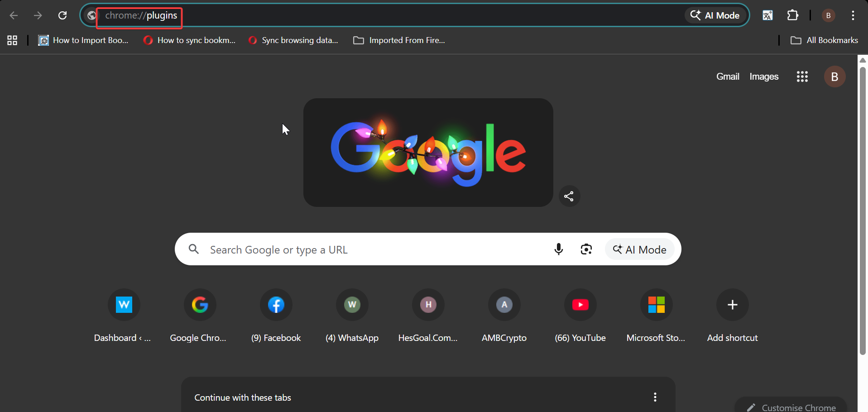Open the Images link
Screen dimensions: 868x412
(764, 77)
